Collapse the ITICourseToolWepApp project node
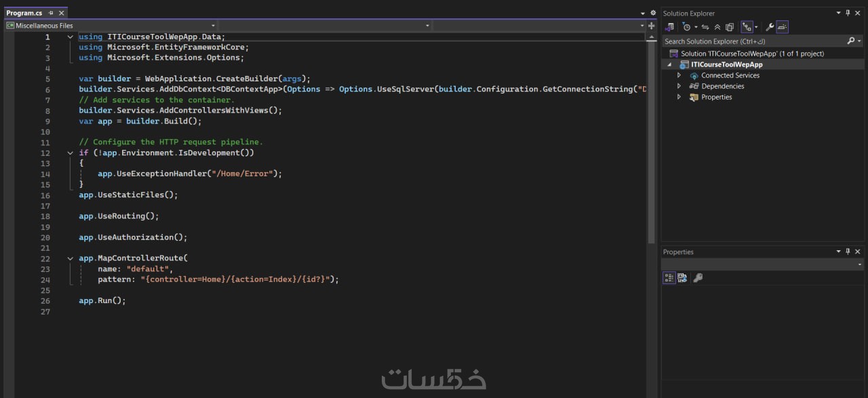The image size is (868, 398). tap(669, 64)
